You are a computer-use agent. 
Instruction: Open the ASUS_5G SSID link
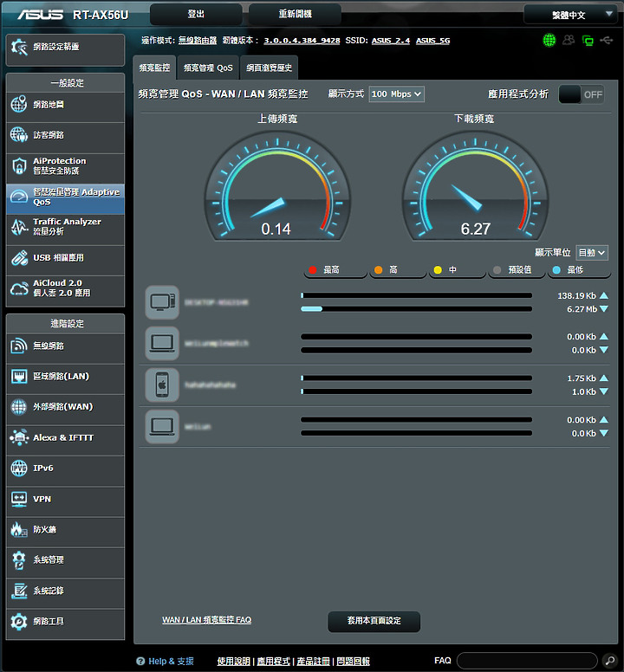coord(433,41)
